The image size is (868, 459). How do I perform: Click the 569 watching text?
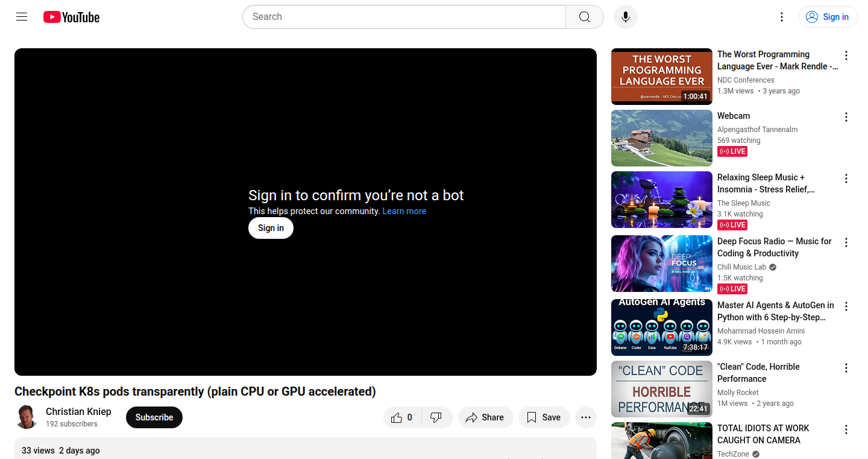pyautogui.click(x=739, y=141)
